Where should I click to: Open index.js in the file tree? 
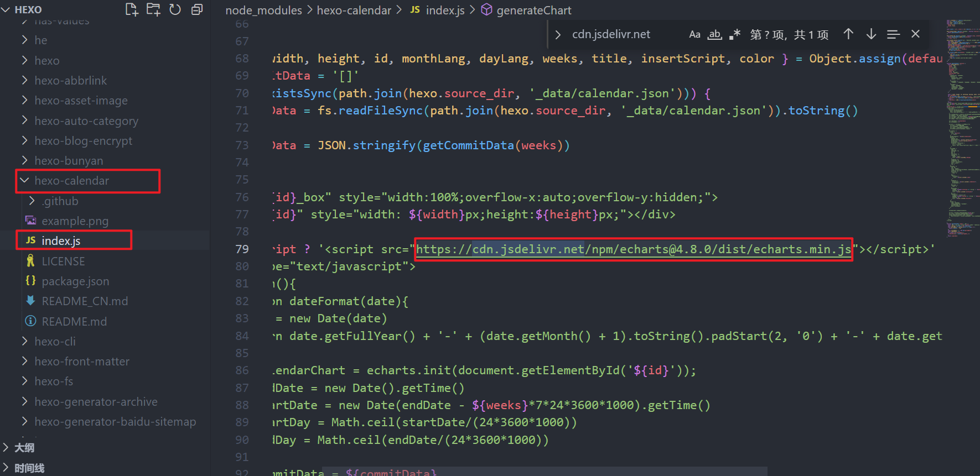tap(61, 241)
